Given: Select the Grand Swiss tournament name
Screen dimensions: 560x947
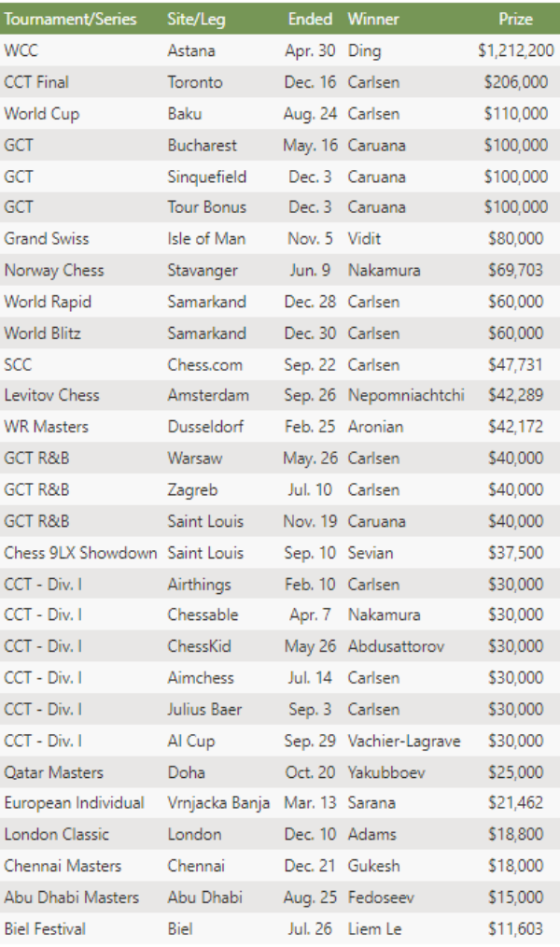Looking at the screenshot, I should point(47,238).
